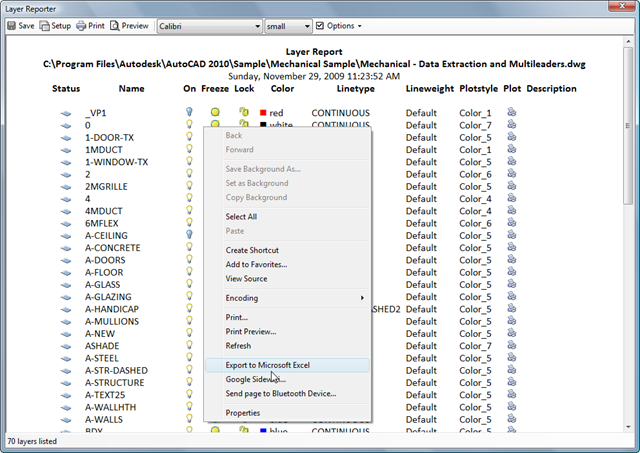Click the red color swatch for _VP1
This screenshot has height=453, width=640.
[x=263, y=114]
